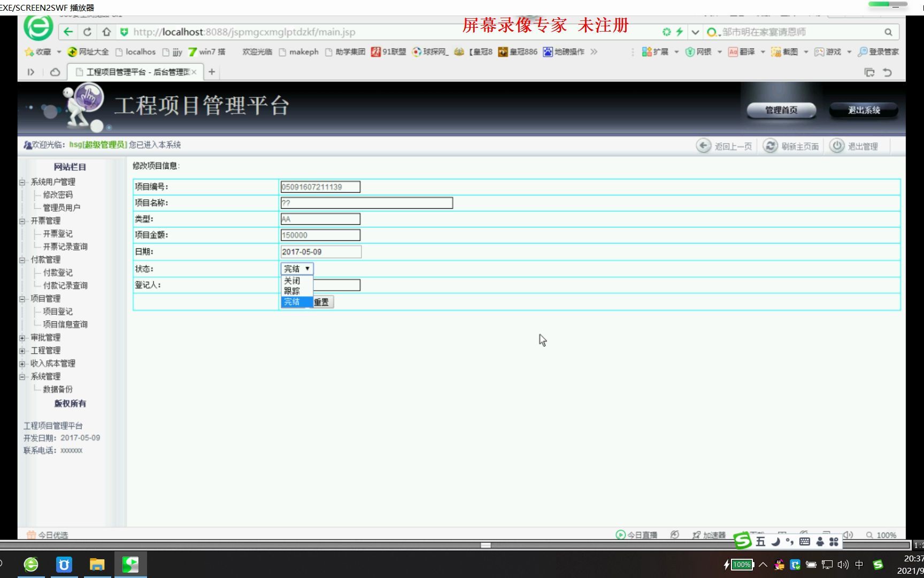This screenshot has height=578, width=924.
Task: Click the 刷新主页面 refresh icon
Action: click(x=770, y=146)
